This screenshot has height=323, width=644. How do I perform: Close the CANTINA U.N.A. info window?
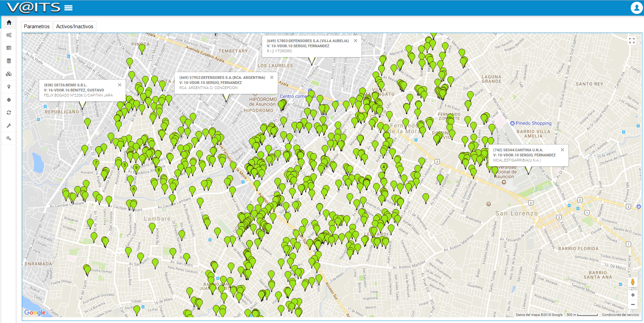click(x=562, y=150)
